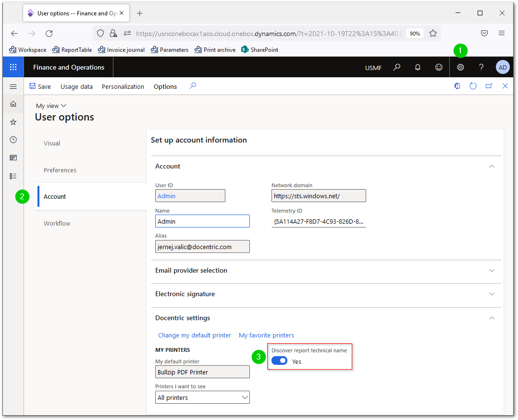This screenshot has width=518, height=420.
Task: Open the settings gear
Action: pos(460,67)
